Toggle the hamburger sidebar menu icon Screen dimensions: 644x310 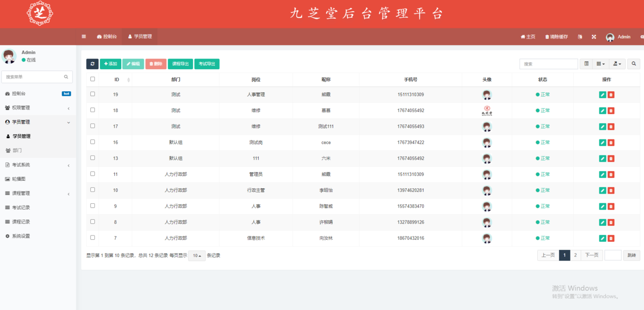coord(84,36)
